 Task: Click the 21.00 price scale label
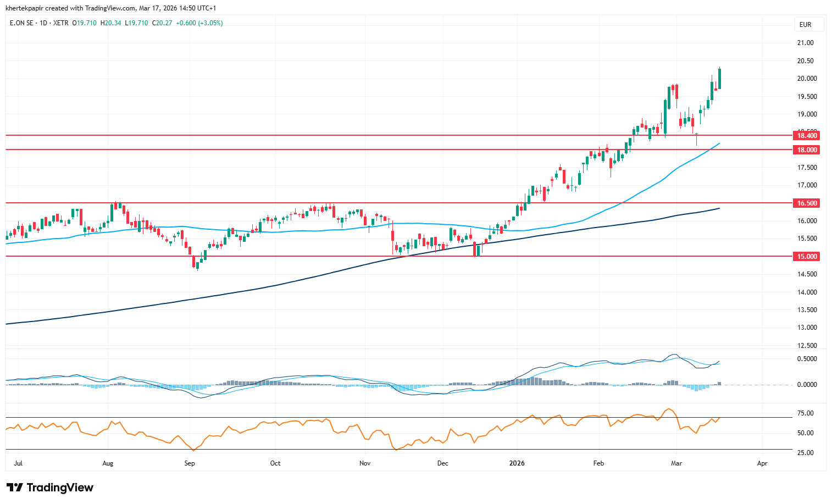click(x=805, y=43)
